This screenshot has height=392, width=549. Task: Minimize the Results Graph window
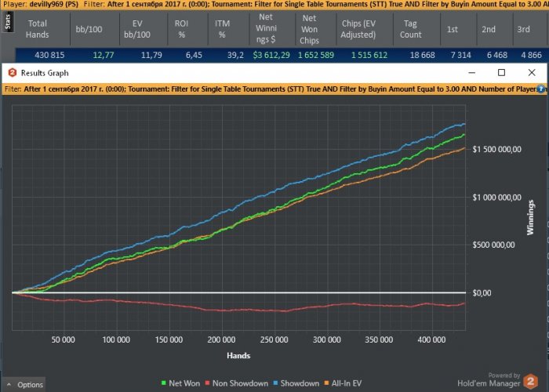(471, 72)
